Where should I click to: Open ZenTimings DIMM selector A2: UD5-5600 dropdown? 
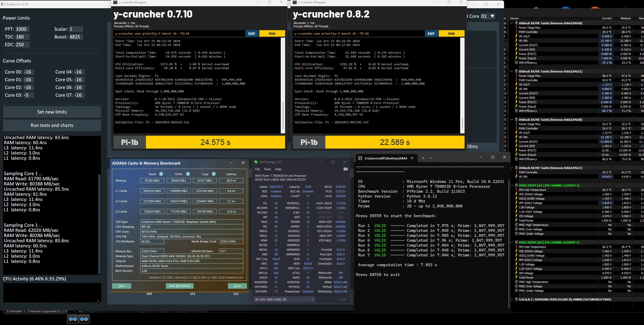(284, 299)
